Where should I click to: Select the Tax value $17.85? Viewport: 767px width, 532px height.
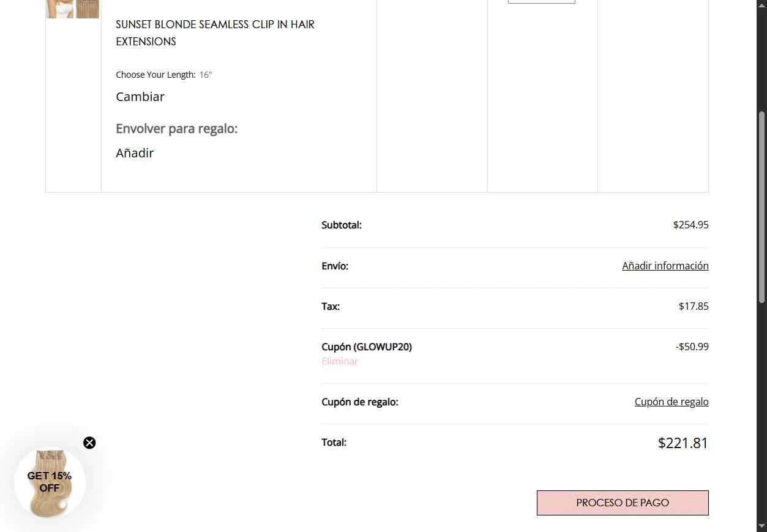point(694,306)
